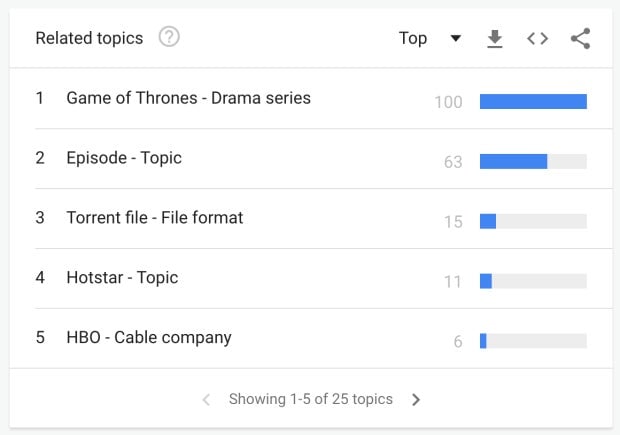620x435 pixels.
Task: Select the Episode - Topic row
Action: tap(124, 158)
